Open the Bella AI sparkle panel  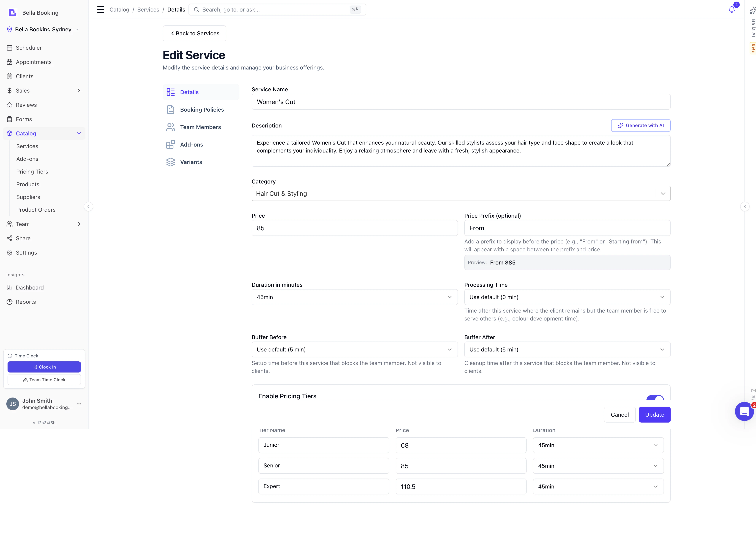[753, 10]
